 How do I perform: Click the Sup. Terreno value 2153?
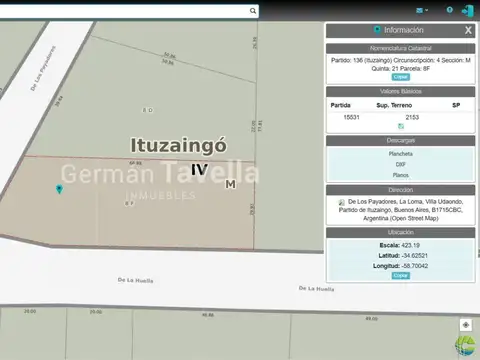412,117
